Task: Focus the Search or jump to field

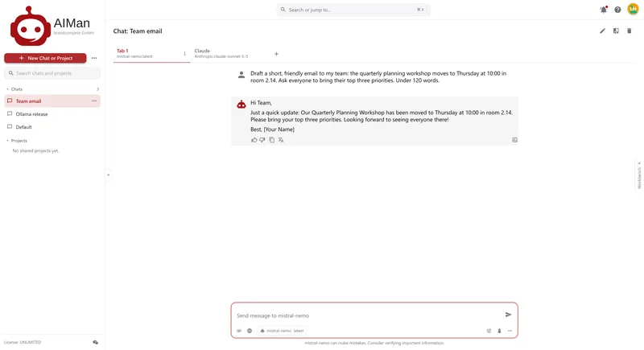Action: (353, 10)
